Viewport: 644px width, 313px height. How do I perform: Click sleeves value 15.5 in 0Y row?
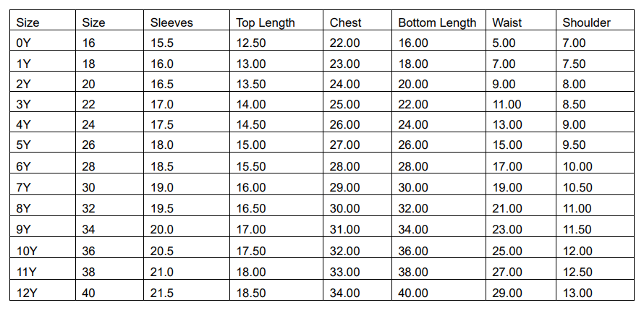(x=162, y=43)
